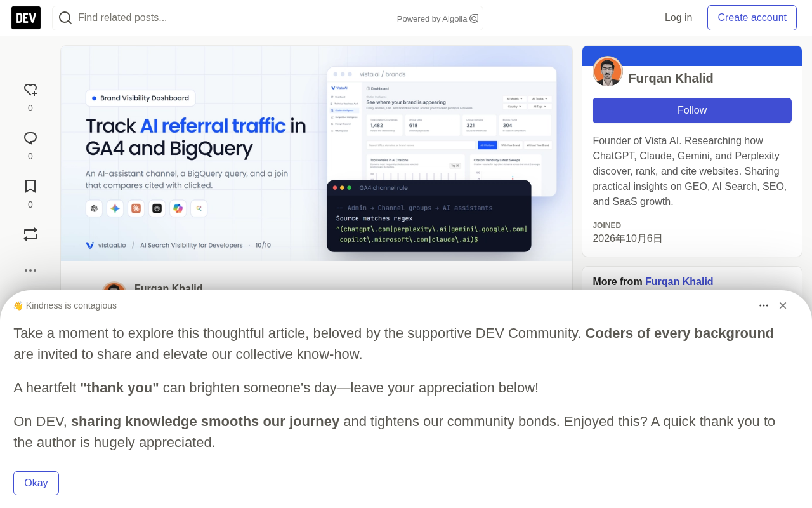812x508 pixels.
Task: Click the Okay button in the banner
Action: [x=36, y=483]
